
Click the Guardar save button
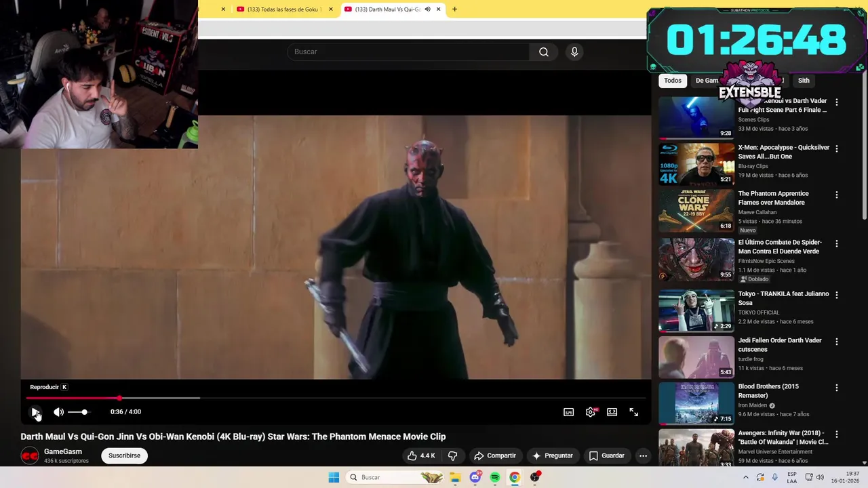606,455
